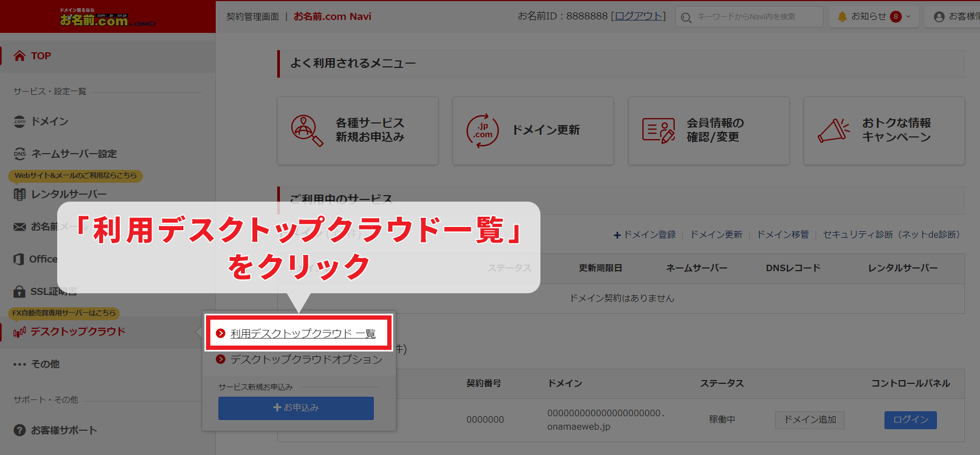Click the TOP home icon
This screenshot has width=980, height=455.
point(20,56)
